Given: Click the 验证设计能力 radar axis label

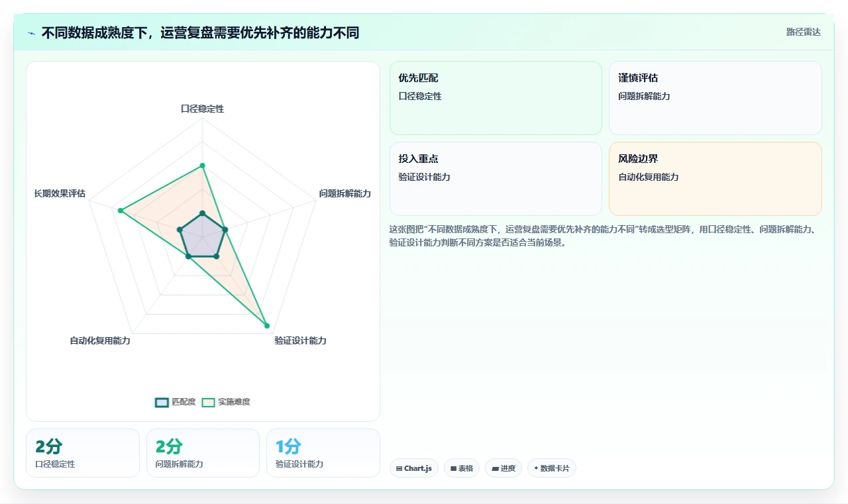Looking at the screenshot, I should (301, 340).
